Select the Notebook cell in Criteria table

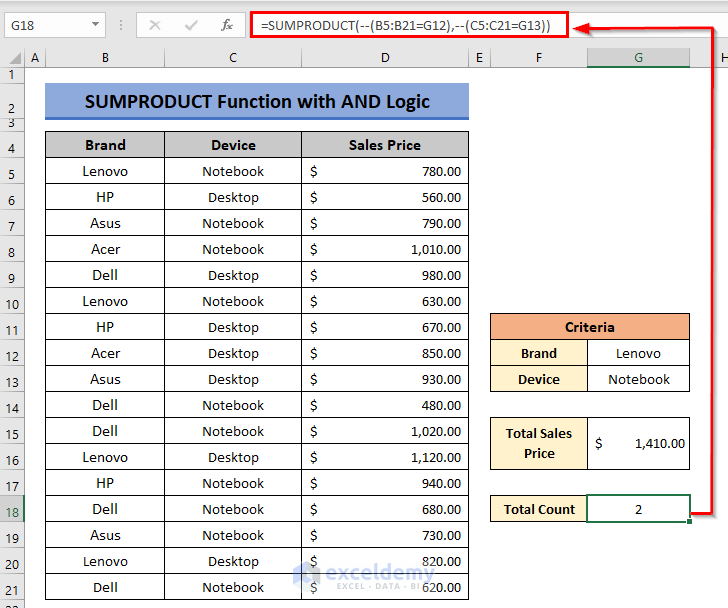point(638,379)
